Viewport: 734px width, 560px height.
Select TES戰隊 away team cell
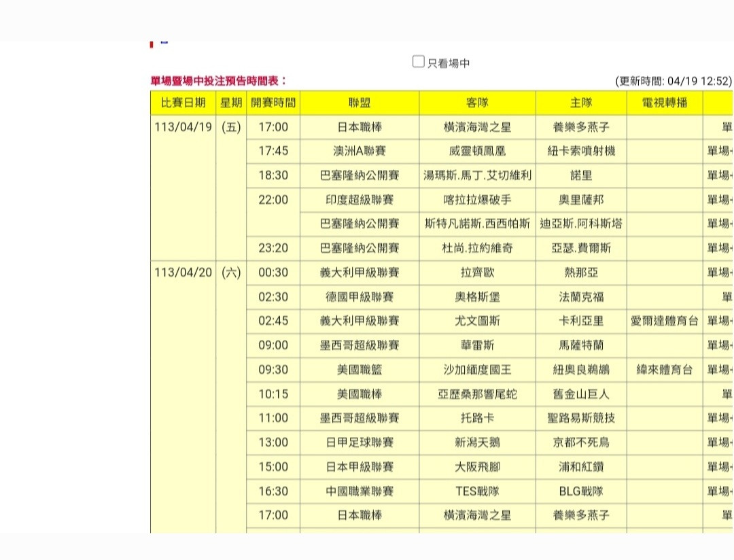(478, 491)
